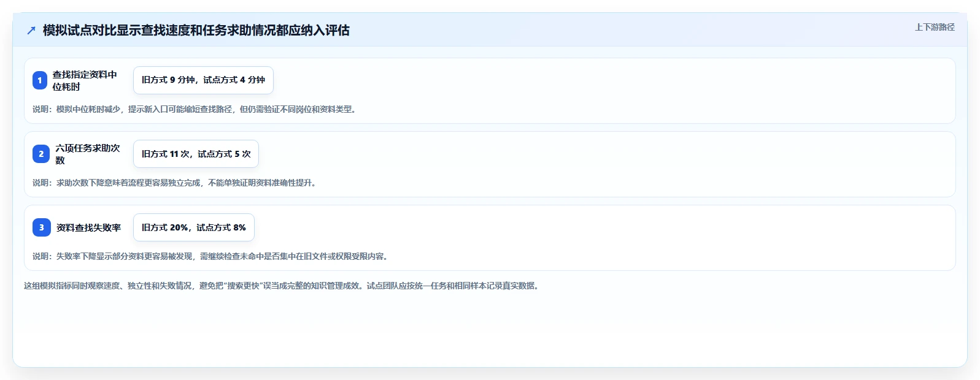Click the note starting 说明：模拟中位耗时减少

tap(195, 109)
